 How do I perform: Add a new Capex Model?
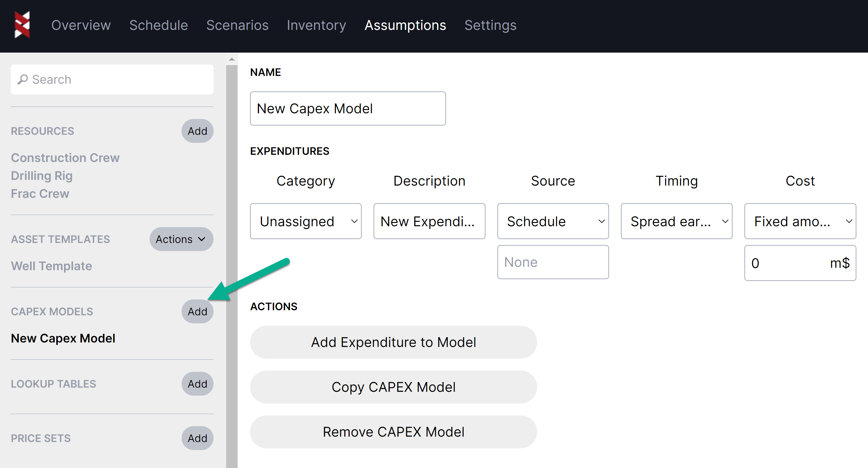(x=197, y=311)
